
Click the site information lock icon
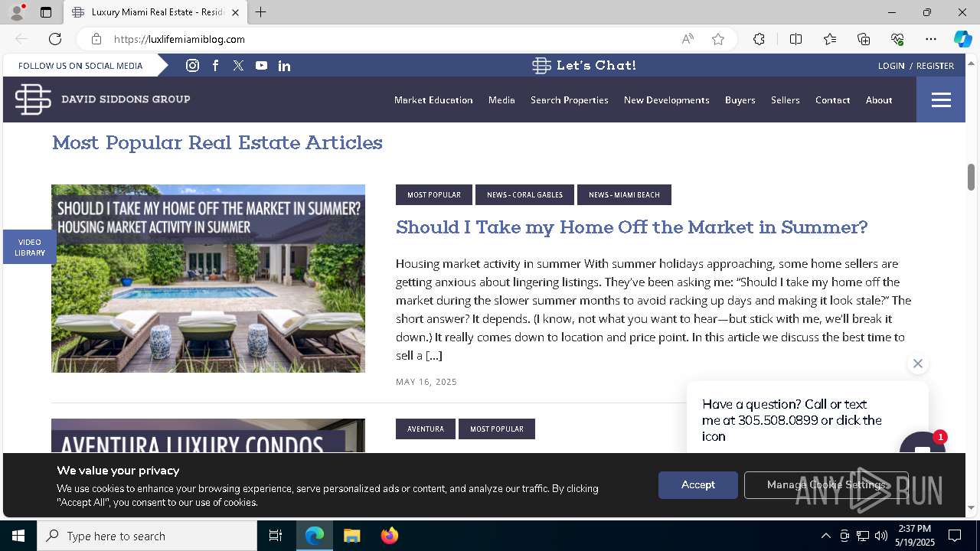(x=96, y=39)
